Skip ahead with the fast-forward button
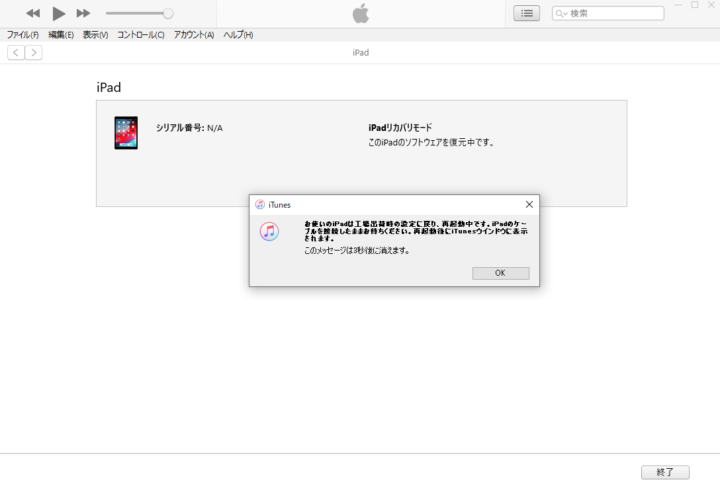Screen dimensions: 720x488 (83, 13)
